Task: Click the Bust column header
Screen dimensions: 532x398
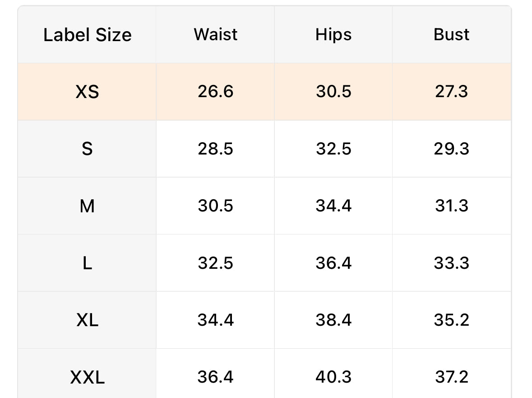Action: (x=452, y=34)
